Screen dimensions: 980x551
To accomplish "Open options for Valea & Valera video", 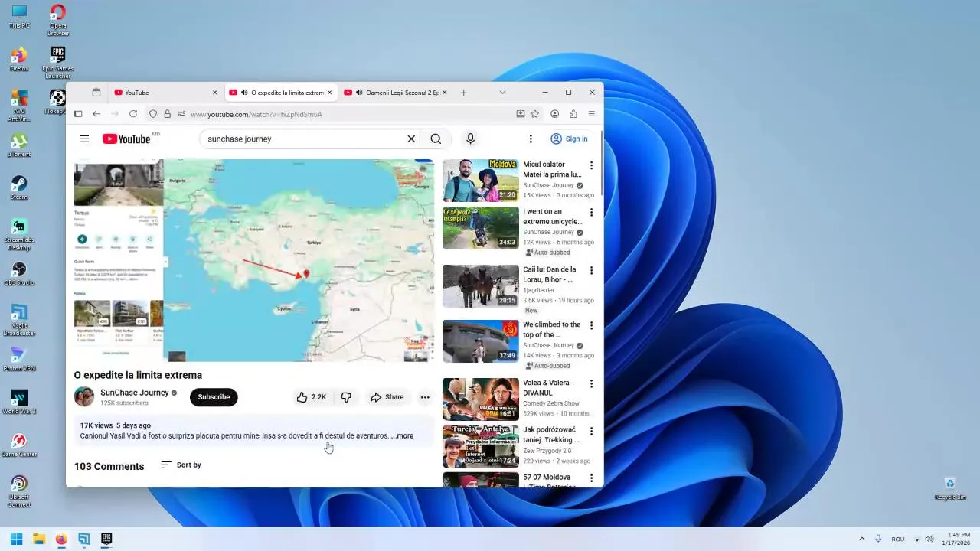I will point(591,384).
